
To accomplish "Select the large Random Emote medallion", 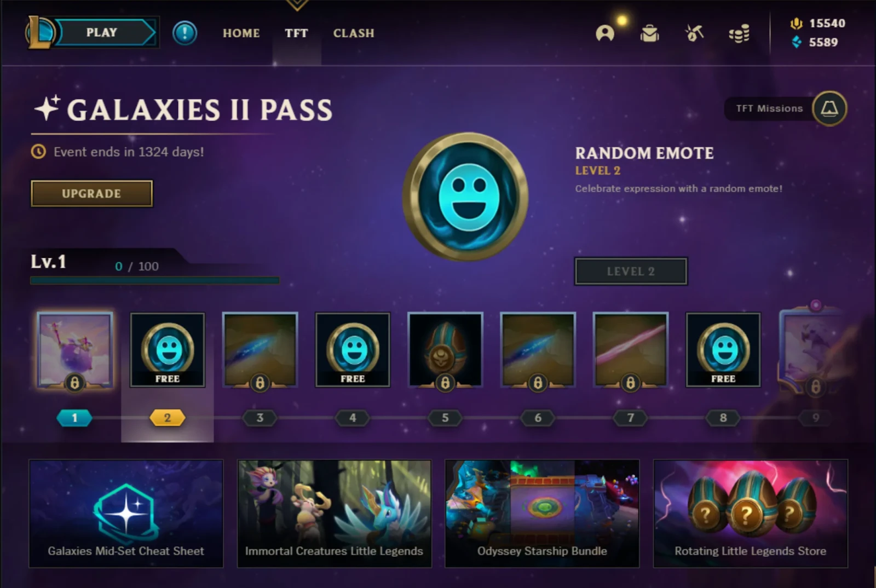I will tap(465, 196).
